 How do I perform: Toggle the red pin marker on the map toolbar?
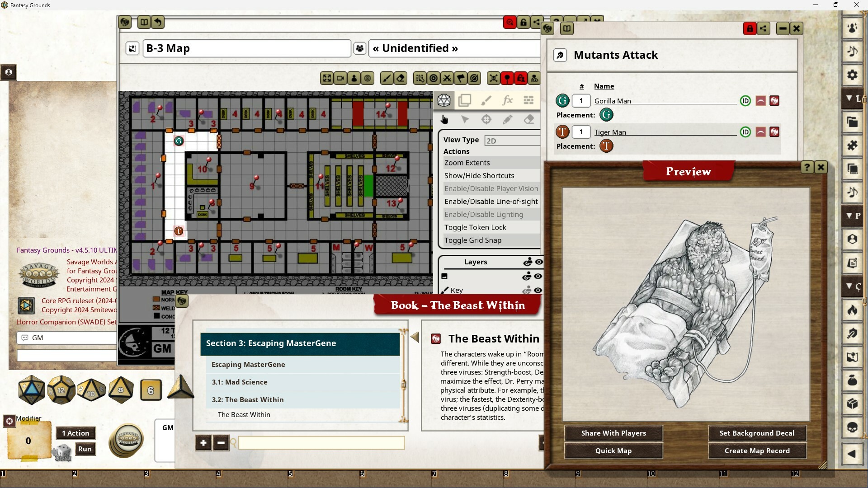(507, 78)
